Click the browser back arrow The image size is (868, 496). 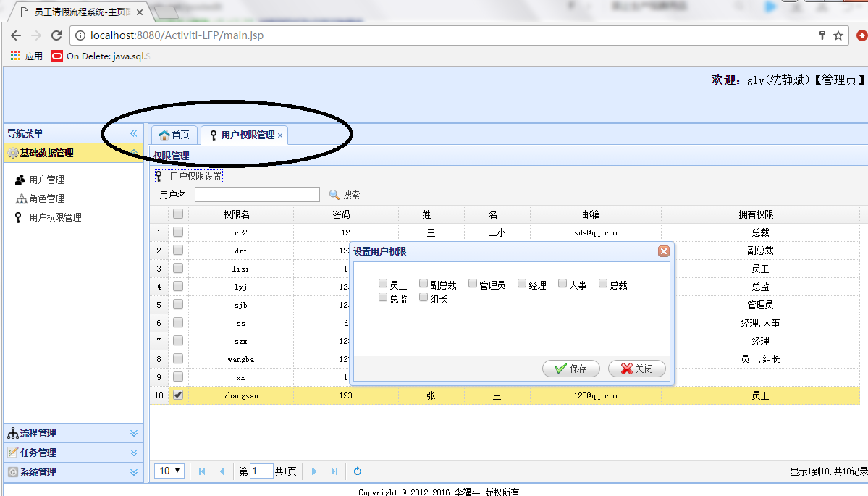(x=16, y=35)
